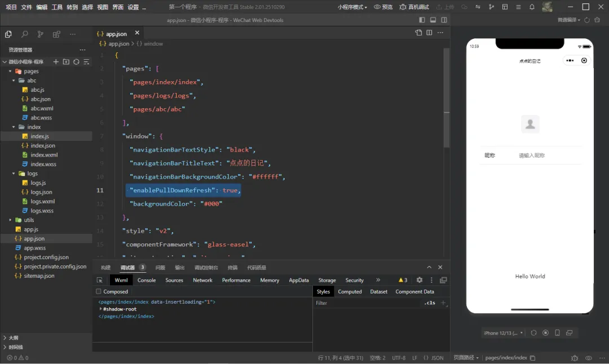The height and width of the screenshot is (364, 609).
Task: Click the element inspector picker icon
Action: 100,280
